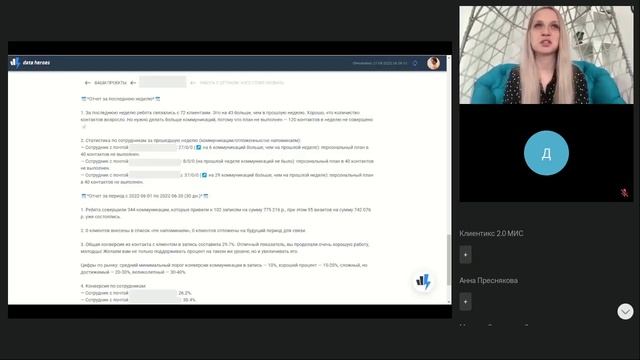
Task: Click back arrow before ВАШИ ПРОЕКТЫ
Action: 87,83
